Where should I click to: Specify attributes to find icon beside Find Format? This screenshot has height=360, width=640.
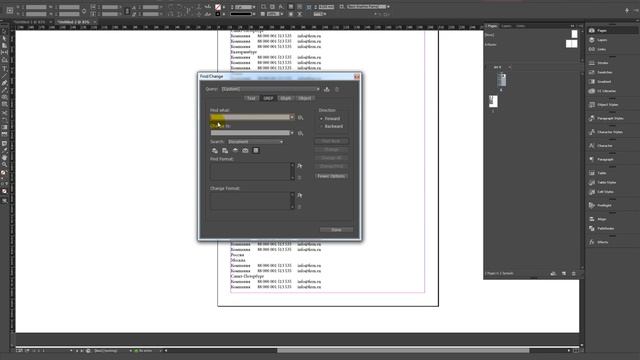300,166
